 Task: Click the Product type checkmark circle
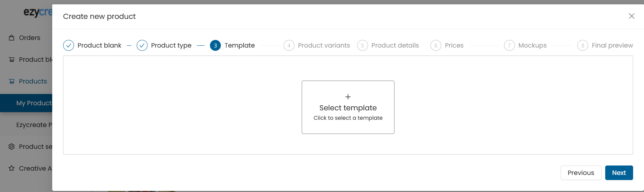tap(142, 45)
